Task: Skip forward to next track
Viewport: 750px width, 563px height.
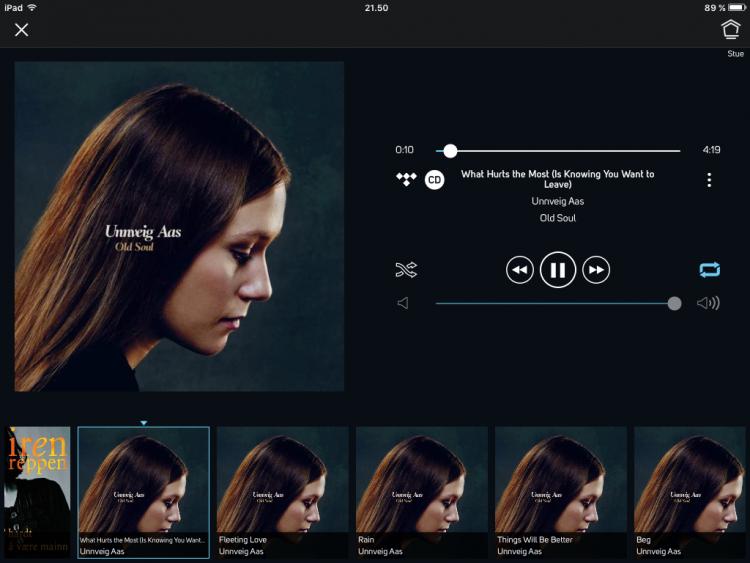Action: click(596, 270)
